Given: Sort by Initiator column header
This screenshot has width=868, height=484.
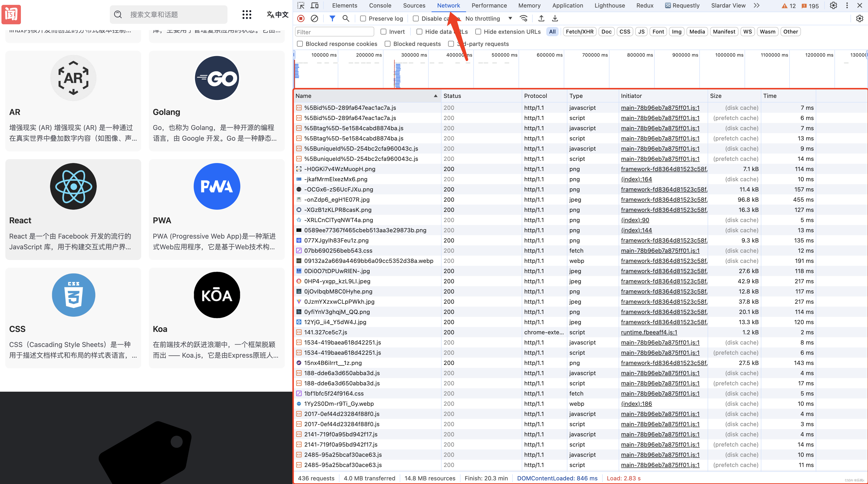Looking at the screenshot, I should [663, 96].
